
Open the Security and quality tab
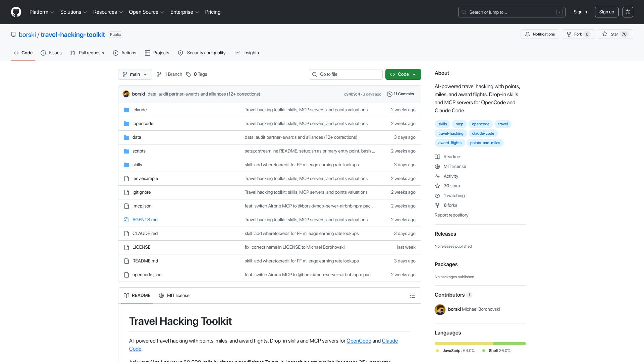202,53
